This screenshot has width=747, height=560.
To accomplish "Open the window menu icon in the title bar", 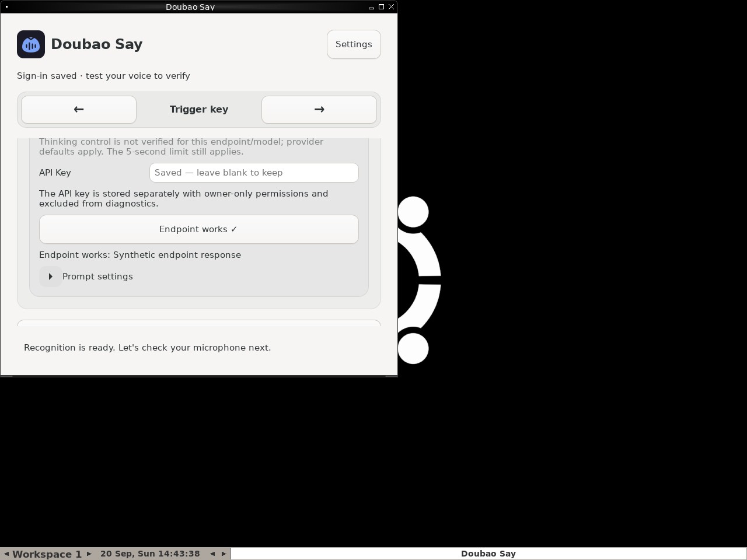I will pyautogui.click(x=6, y=7).
